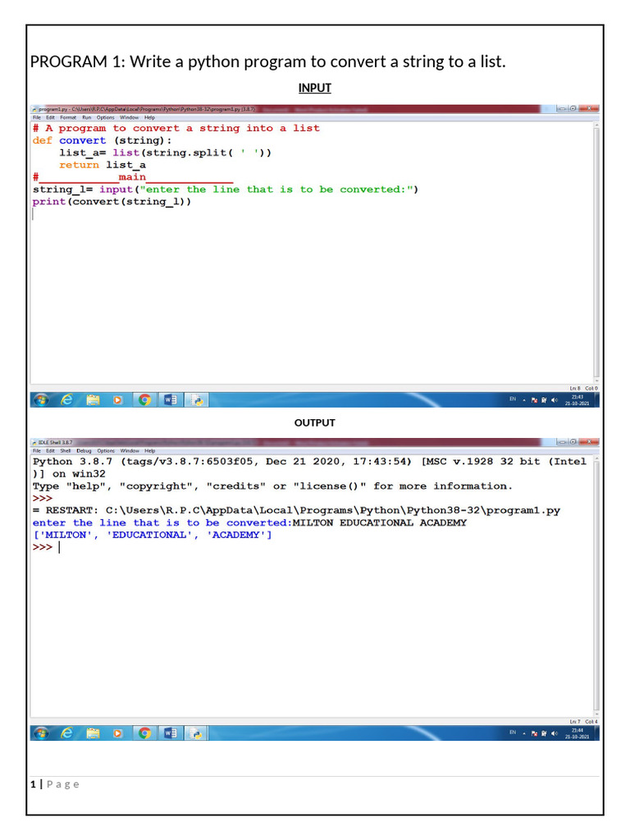Image resolution: width=630 pixels, height=840 pixels.
Task: Open the Run menu in program1.py editor
Action: tap(86, 117)
